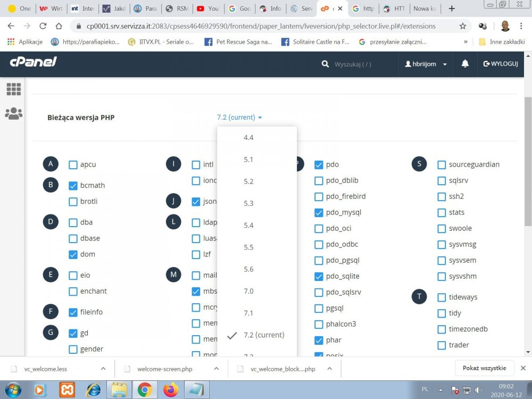Go back with the browser back arrow

point(11,26)
